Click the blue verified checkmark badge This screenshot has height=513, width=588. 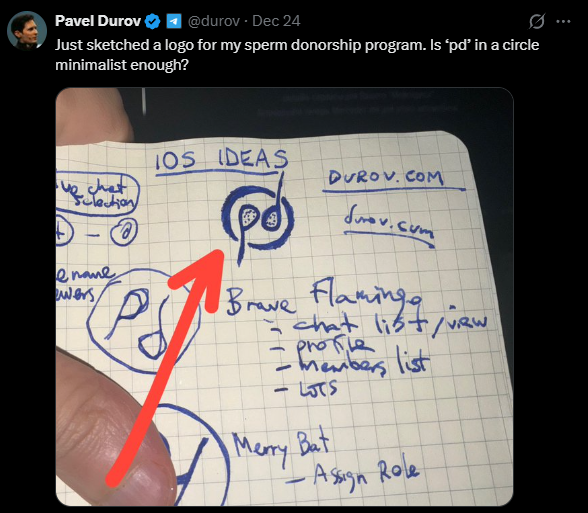(153, 21)
